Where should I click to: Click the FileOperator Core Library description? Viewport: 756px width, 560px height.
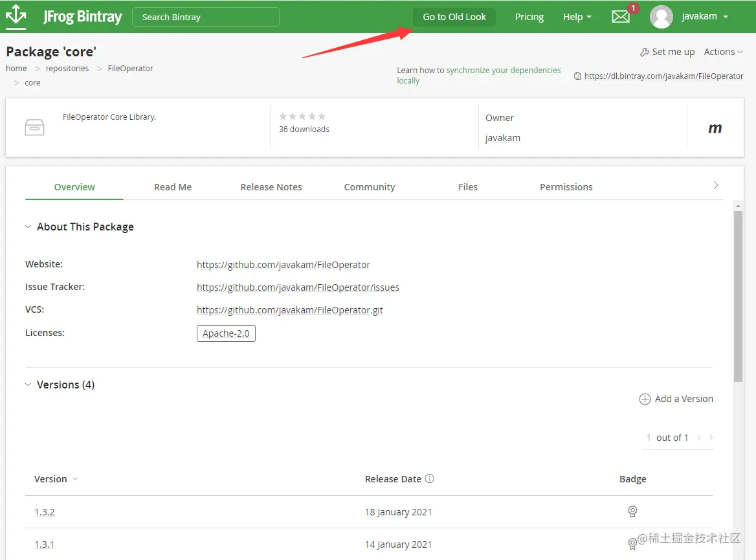(109, 117)
